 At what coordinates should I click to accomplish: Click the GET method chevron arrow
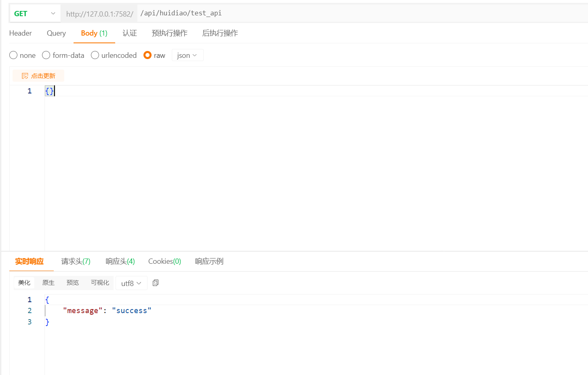pyautogui.click(x=53, y=13)
